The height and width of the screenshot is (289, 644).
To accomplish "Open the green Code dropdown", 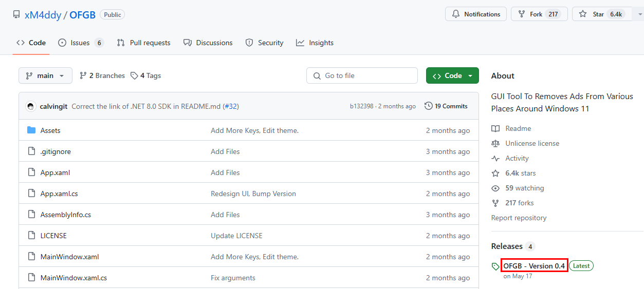I will click(452, 75).
